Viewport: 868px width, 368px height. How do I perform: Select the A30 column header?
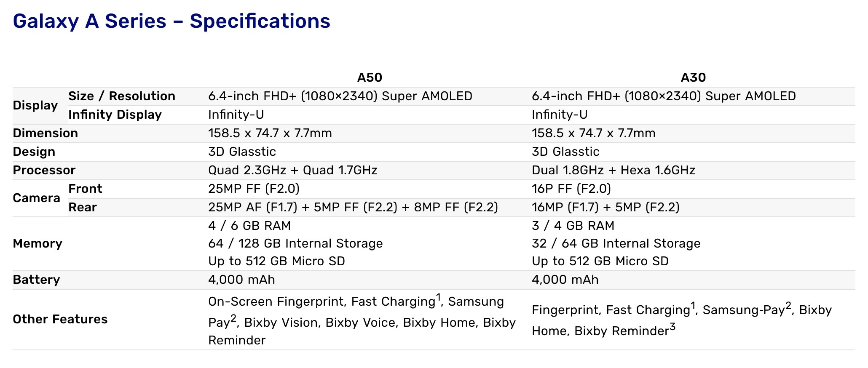coord(693,77)
